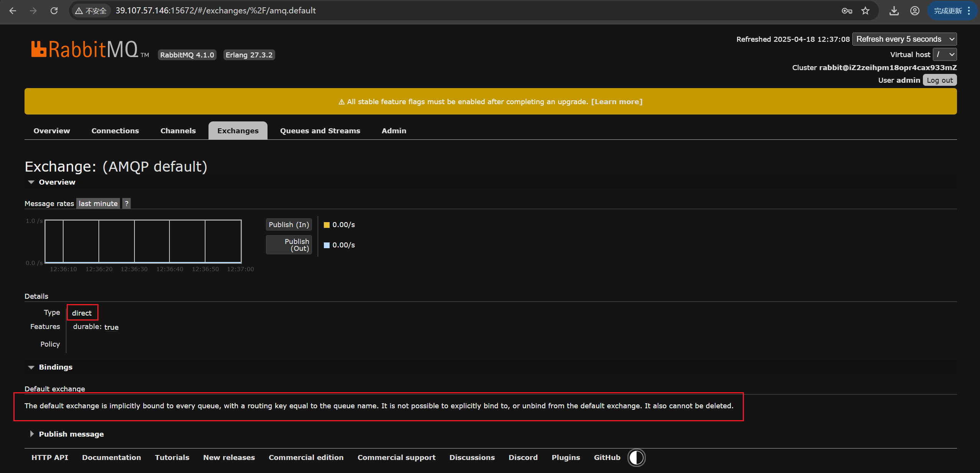
Task: Click the Log out button
Action: 939,80
